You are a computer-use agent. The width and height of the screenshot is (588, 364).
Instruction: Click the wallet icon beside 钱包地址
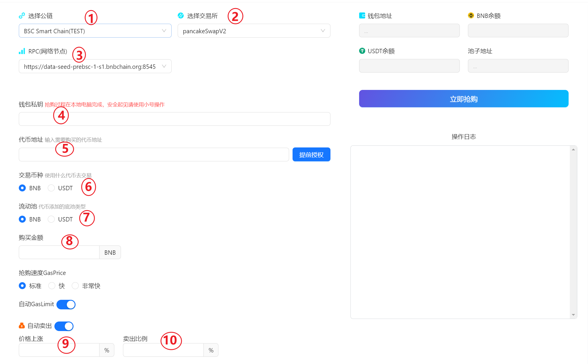362,16
